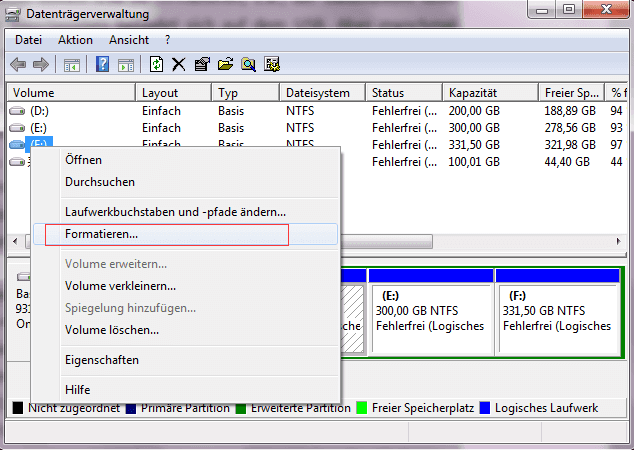Image resolution: width=634 pixels, height=450 pixels.
Task: Click the (E:) volume name in list
Action: tap(38, 128)
